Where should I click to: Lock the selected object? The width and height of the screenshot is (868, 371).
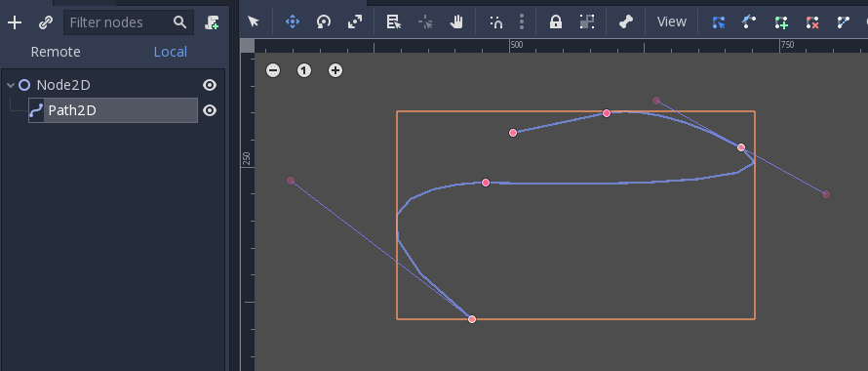556,21
